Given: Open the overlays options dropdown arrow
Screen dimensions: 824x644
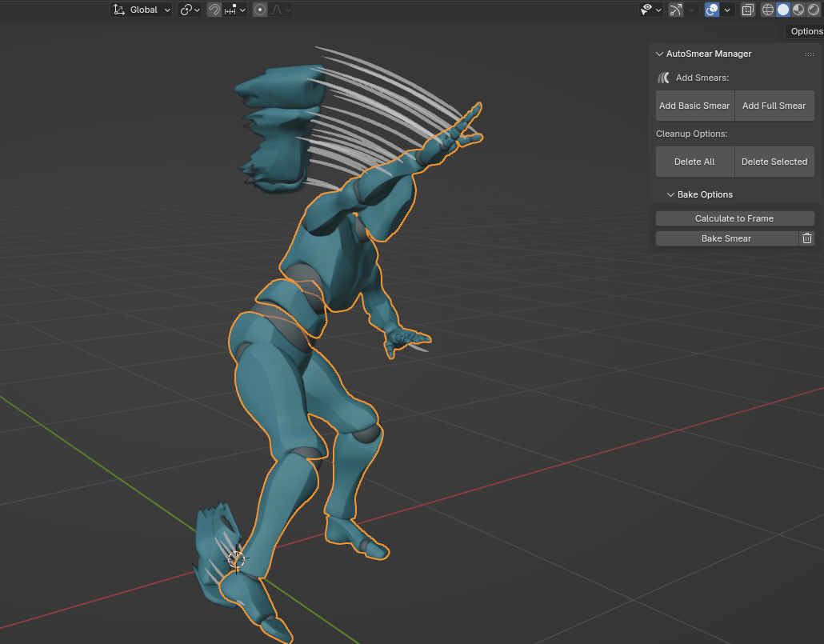Looking at the screenshot, I should click(x=727, y=10).
